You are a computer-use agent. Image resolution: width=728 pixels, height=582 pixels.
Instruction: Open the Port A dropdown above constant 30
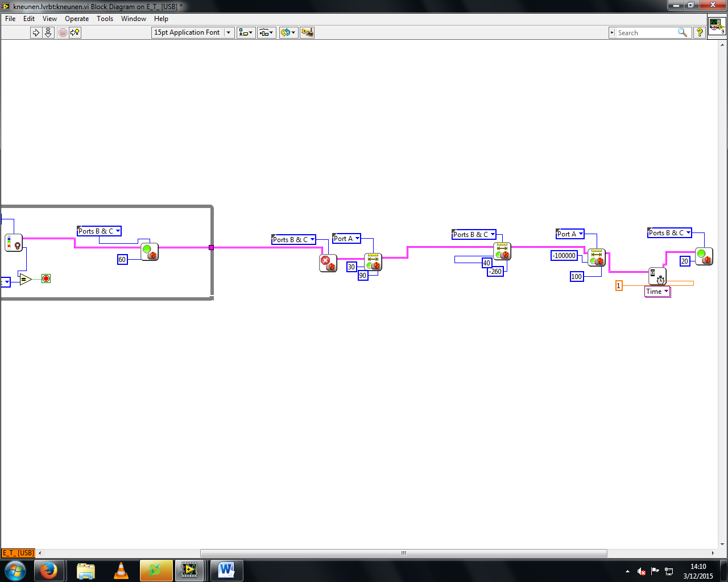click(346, 238)
